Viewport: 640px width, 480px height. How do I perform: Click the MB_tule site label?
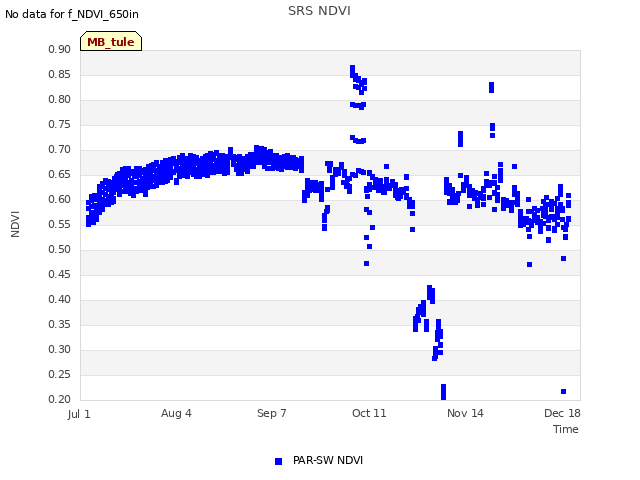click(x=111, y=42)
